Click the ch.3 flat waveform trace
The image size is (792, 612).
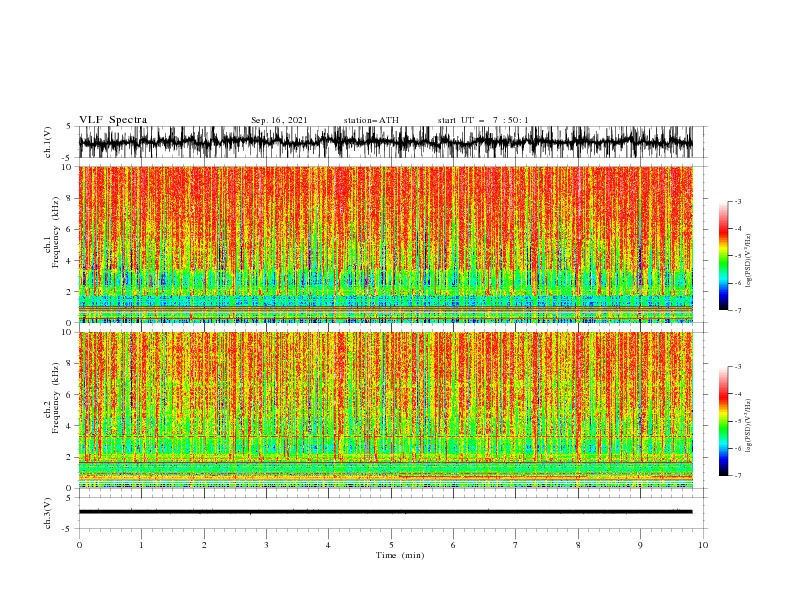386,512
